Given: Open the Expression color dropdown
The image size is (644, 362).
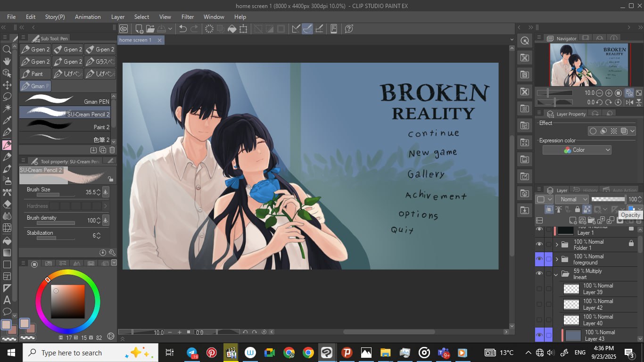Looking at the screenshot, I should pos(577,150).
